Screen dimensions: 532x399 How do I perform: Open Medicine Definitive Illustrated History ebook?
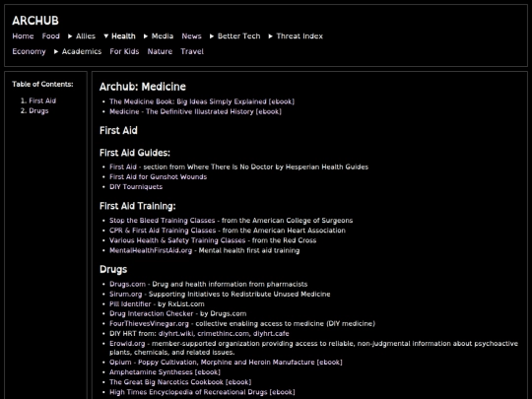pos(195,111)
